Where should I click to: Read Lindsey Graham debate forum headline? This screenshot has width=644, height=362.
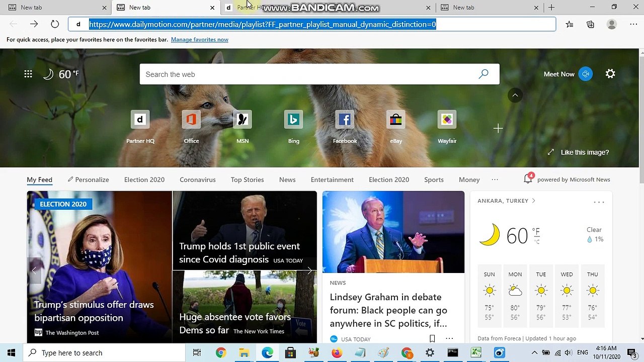tap(388, 310)
